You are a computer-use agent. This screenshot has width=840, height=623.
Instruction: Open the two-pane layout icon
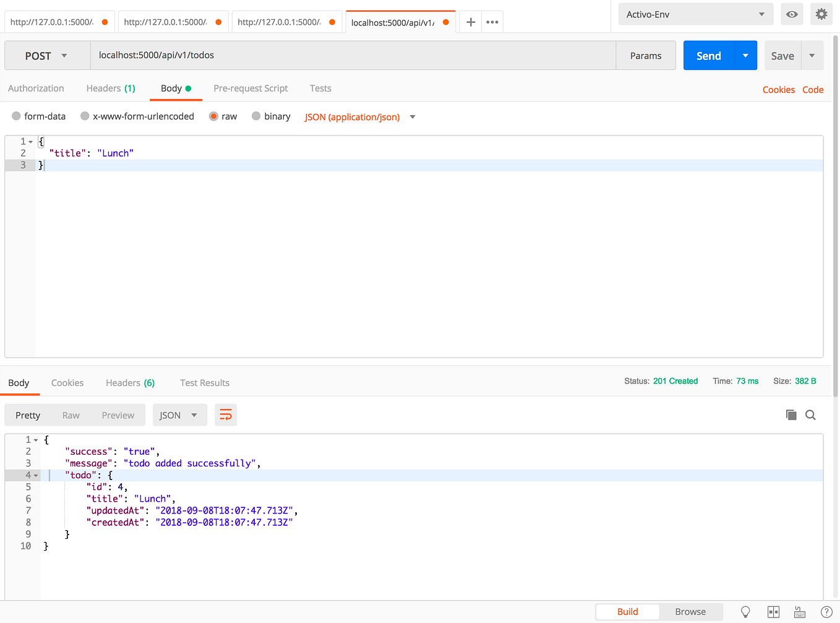point(773,612)
